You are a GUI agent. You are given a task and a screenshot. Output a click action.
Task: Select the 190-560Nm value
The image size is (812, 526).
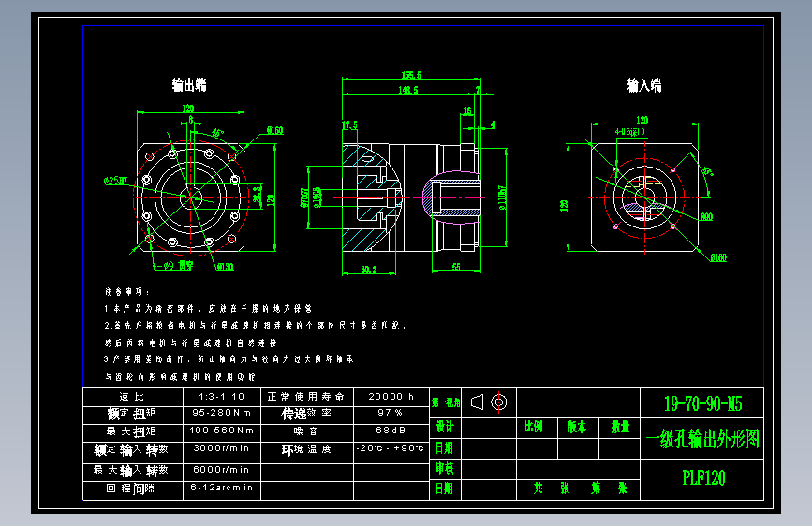(222, 431)
